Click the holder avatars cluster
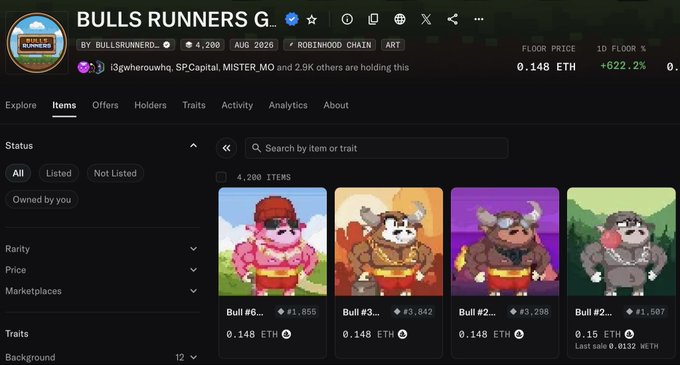The height and width of the screenshot is (365, 680). click(91, 67)
